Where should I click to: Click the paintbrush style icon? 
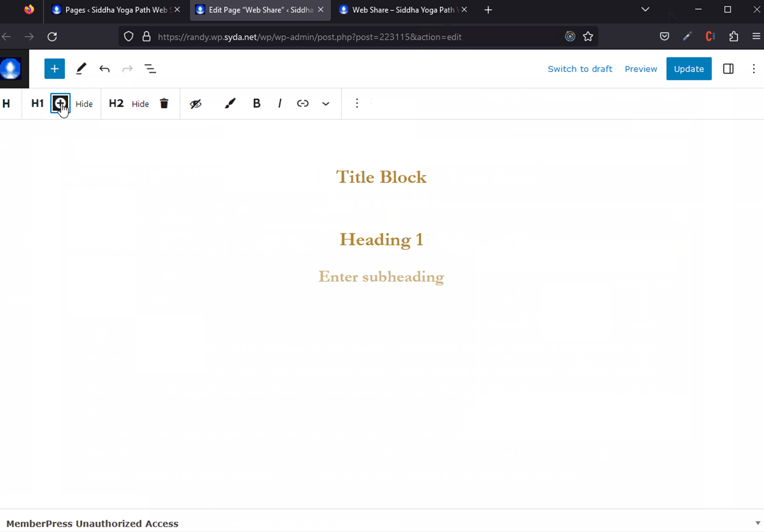(x=230, y=104)
